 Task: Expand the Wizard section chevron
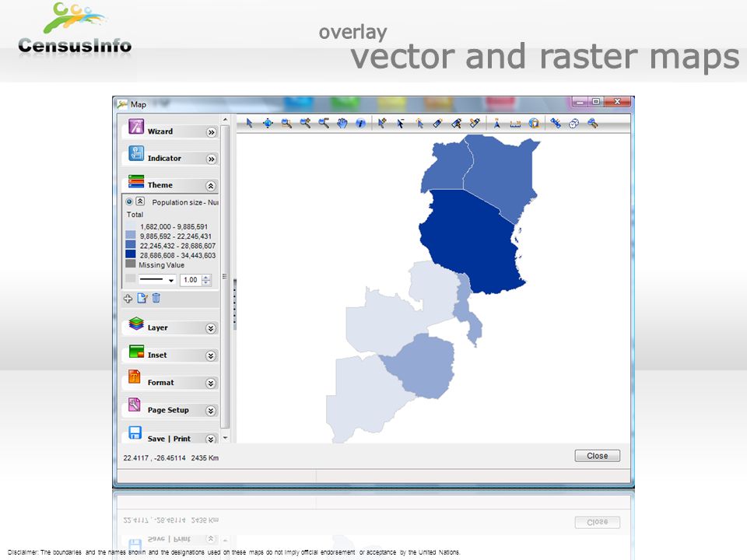pyautogui.click(x=212, y=132)
